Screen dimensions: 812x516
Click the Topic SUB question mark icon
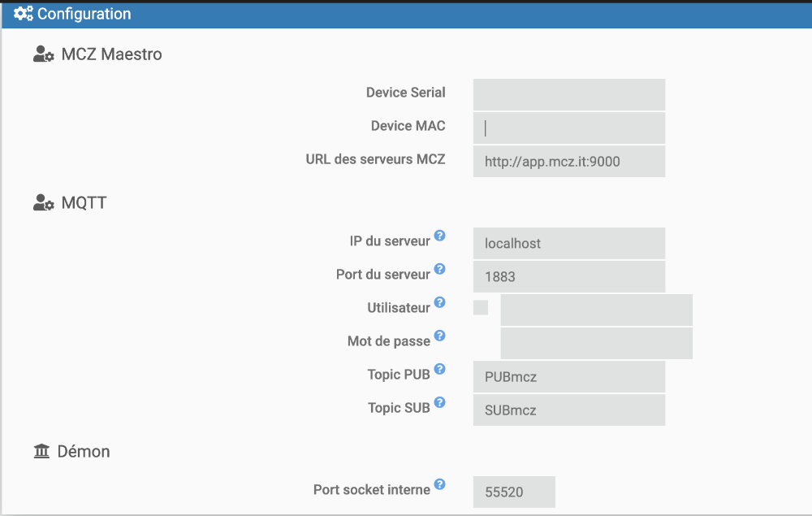pos(439,402)
